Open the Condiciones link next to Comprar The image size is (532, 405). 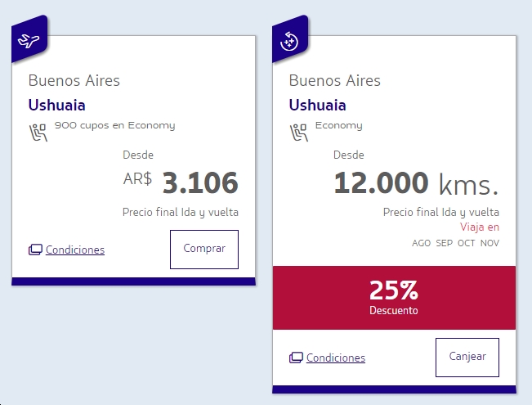pos(75,250)
